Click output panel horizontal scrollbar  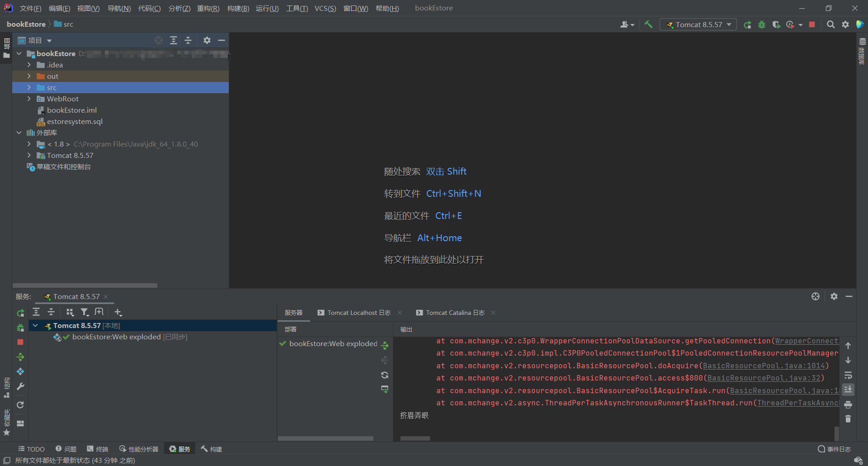coord(415,438)
